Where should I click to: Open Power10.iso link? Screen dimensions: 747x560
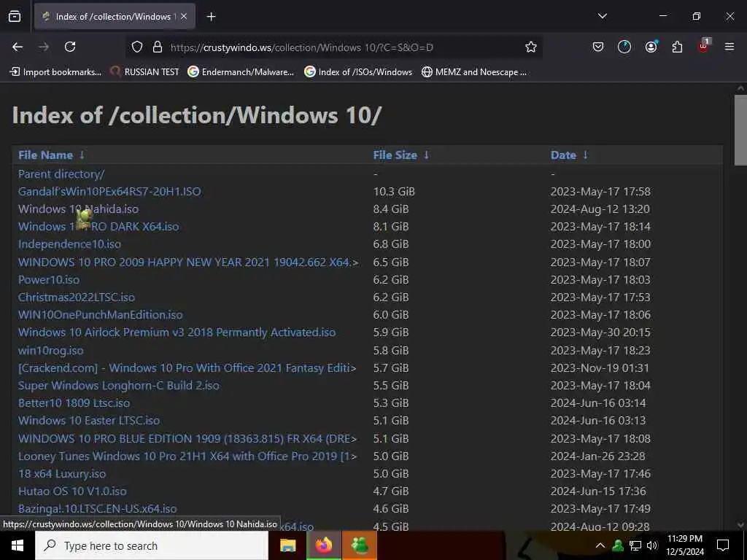tap(49, 280)
